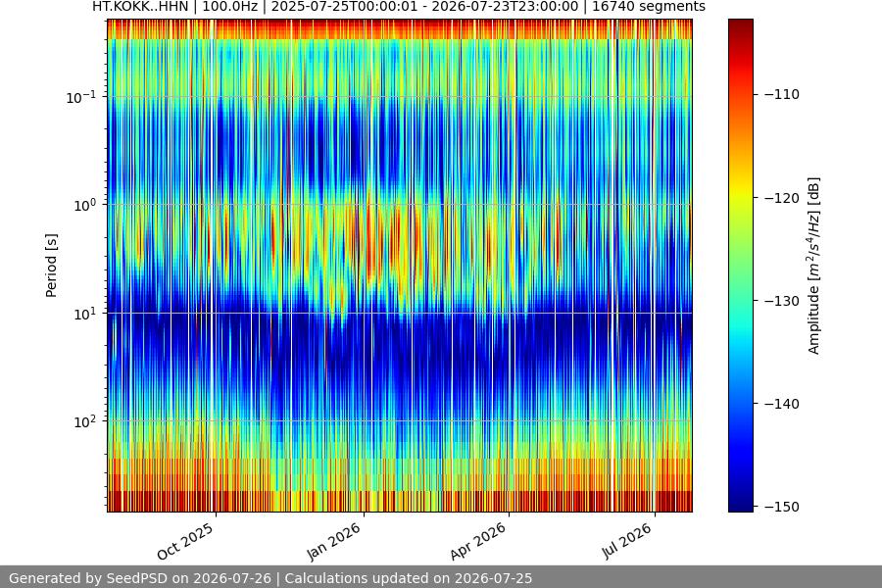Click the −140 colorbar tick value
This screenshot has width=882, height=588.
click(x=782, y=404)
